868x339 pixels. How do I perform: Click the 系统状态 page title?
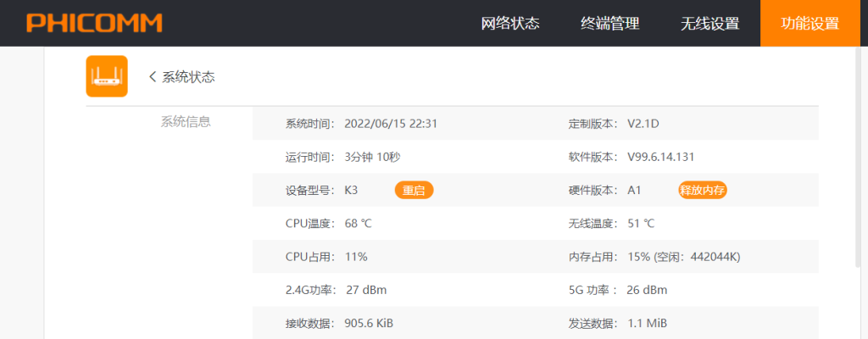(x=188, y=77)
